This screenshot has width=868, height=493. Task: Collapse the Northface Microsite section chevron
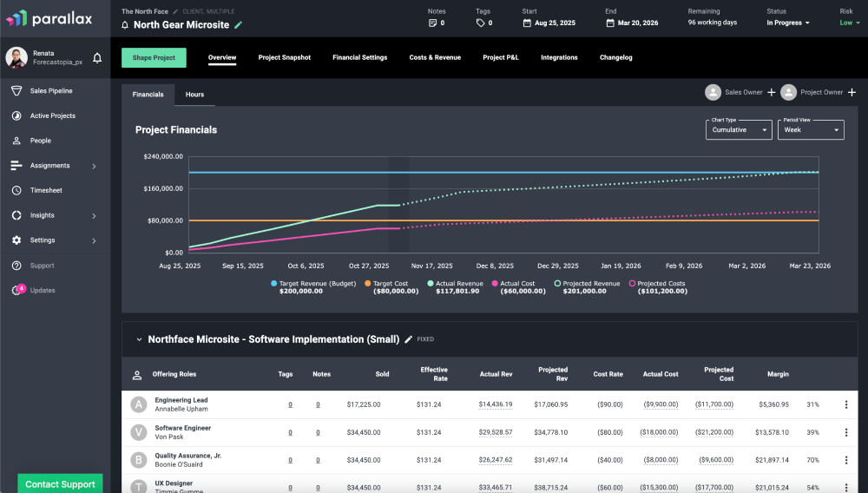(x=139, y=339)
